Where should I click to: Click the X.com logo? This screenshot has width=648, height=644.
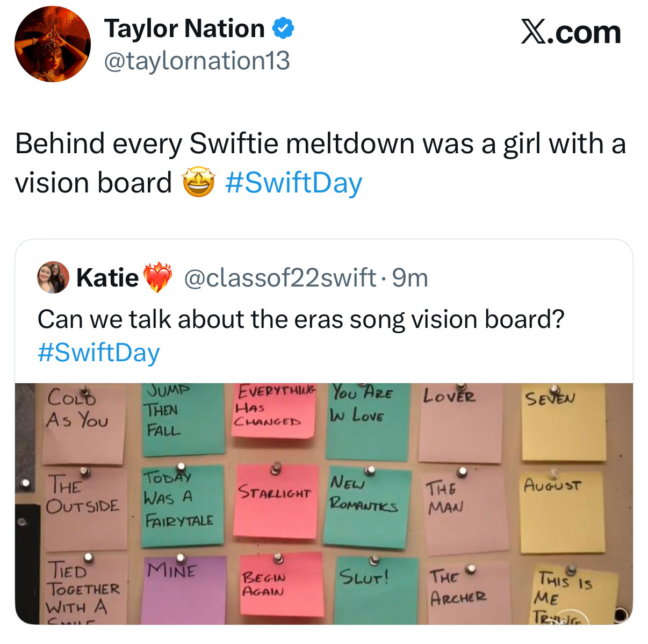571,33
